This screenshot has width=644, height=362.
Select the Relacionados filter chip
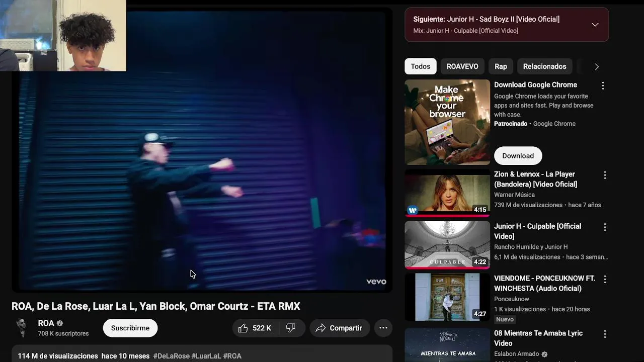tap(544, 66)
